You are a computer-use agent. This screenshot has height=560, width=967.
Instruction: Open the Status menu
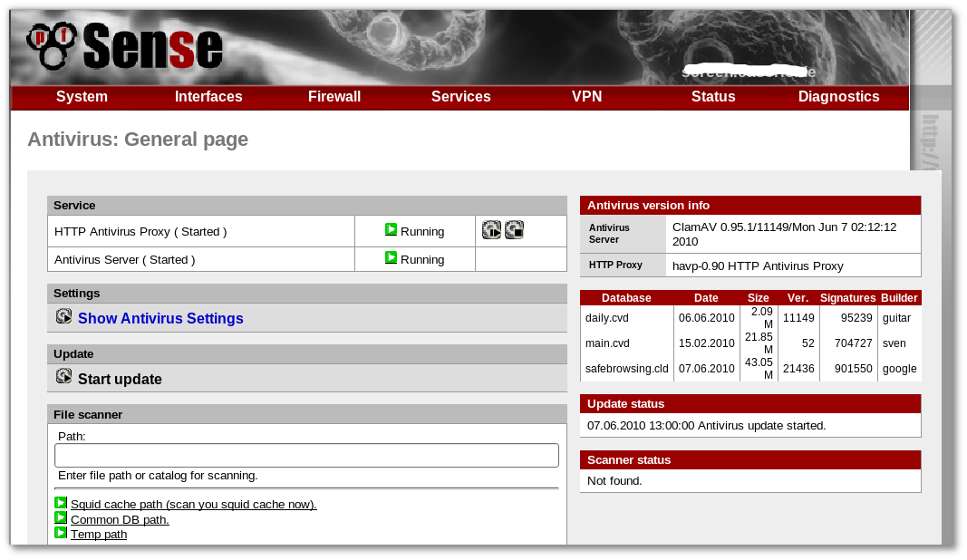pos(713,97)
